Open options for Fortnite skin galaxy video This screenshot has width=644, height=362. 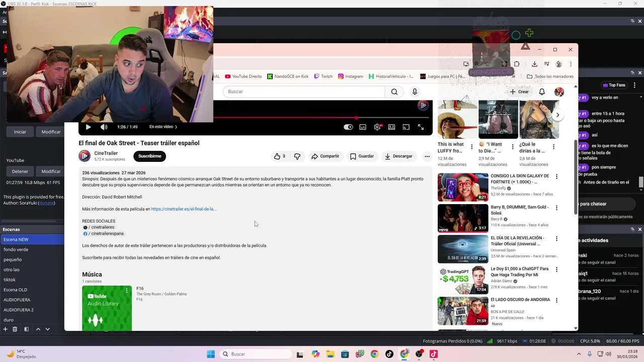[x=556, y=176]
